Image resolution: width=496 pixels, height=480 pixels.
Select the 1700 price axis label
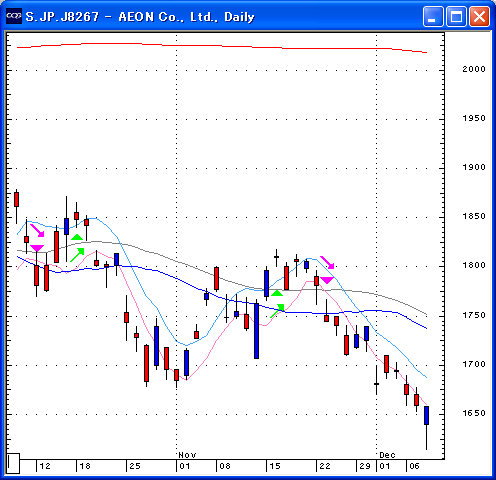(474, 364)
